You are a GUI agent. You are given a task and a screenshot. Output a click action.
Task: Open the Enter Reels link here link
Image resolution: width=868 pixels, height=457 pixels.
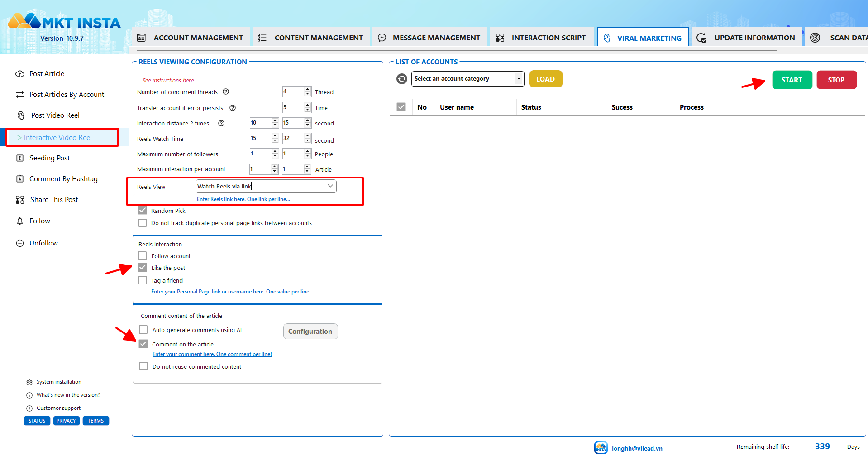tap(243, 199)
